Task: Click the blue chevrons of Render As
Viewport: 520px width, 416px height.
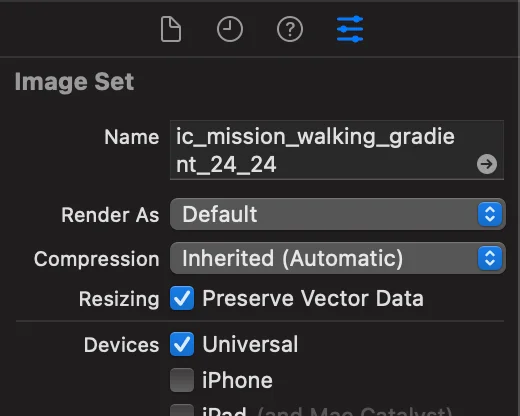Action: click(490, 214)
